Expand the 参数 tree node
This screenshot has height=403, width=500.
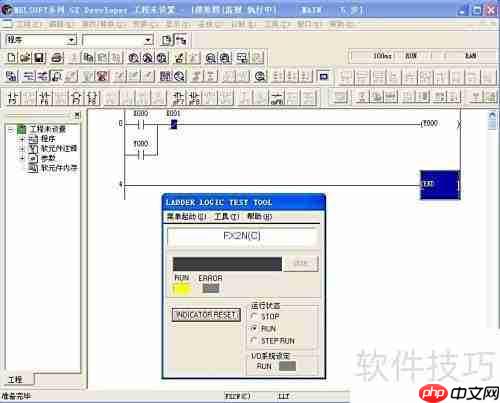[22, 158]
